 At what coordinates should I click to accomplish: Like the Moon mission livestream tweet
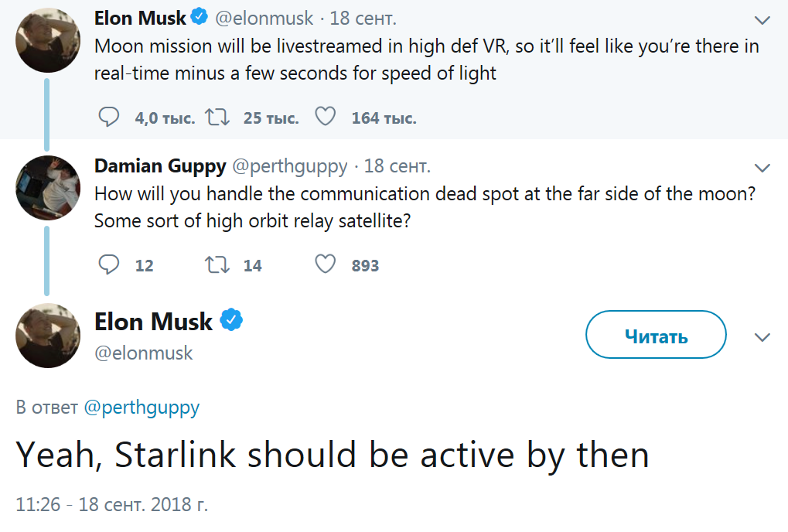point(326,118)
